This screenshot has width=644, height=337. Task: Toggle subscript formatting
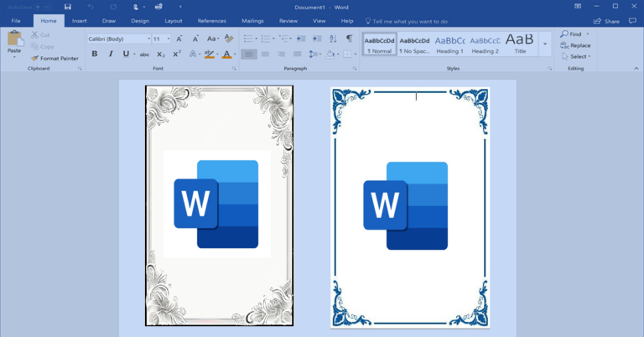161,54
